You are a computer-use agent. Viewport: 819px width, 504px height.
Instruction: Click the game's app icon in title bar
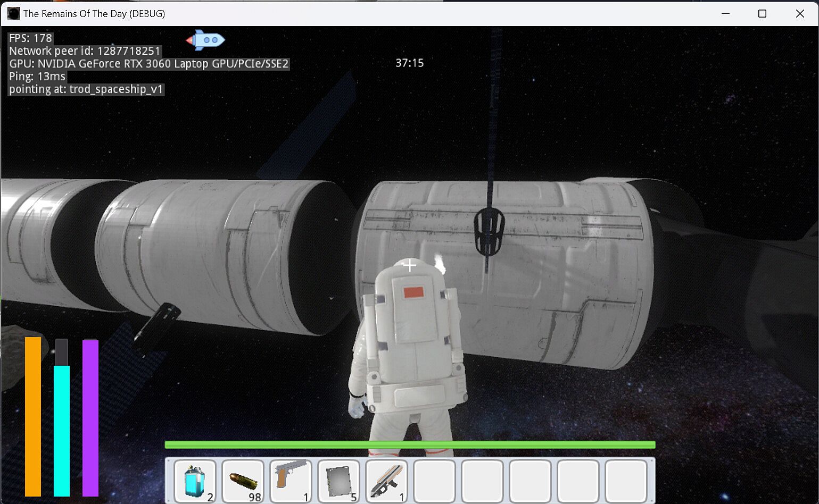[13, 13]
